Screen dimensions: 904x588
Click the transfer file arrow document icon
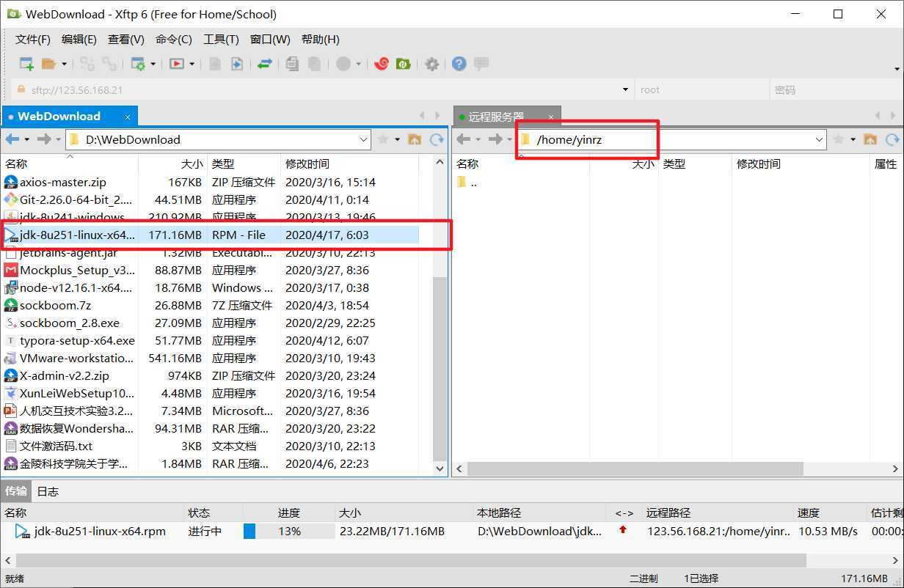tap(236, 64)
